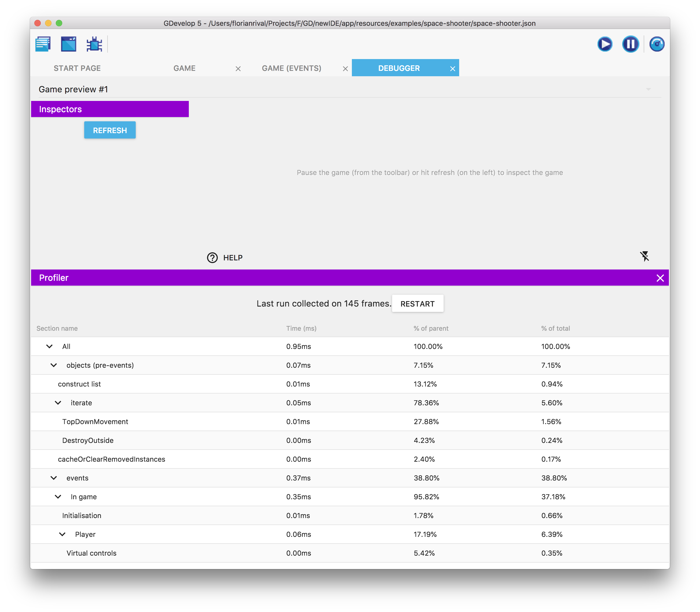
Task: Switch to the GAME tab
Action: point(184,68)
